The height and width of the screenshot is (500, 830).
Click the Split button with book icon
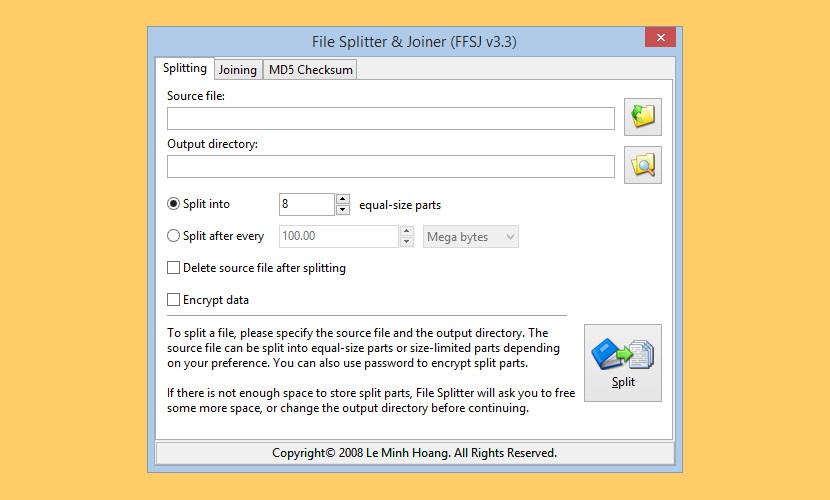click(x=622, y=363)
